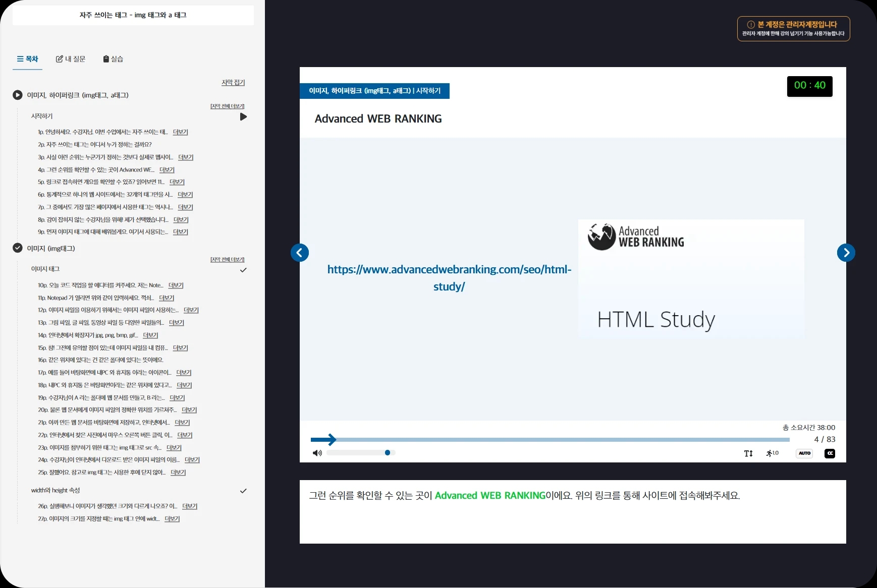This screenshot has height=588, width=877.
Task: Click check circle icon beside 이미지 (img태그)
Action: click(18, 248)
